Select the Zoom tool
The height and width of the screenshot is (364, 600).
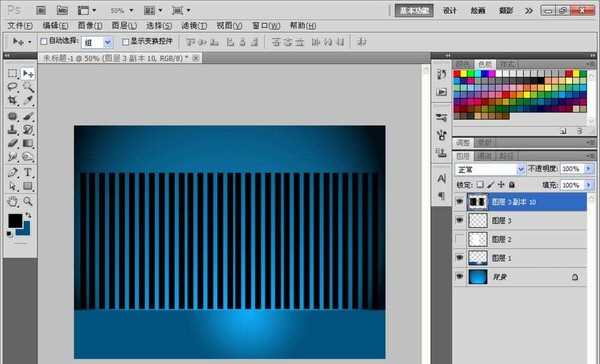point(28,201)
